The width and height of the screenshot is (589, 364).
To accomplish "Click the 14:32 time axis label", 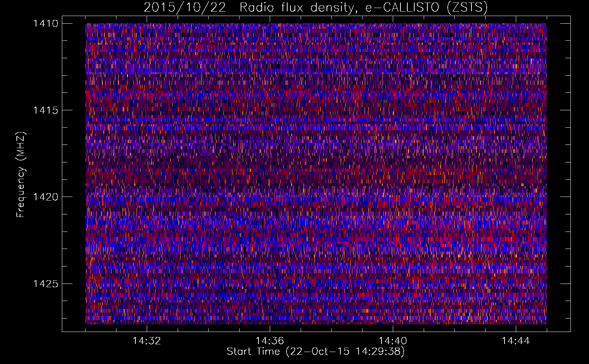I will point(147,341).
